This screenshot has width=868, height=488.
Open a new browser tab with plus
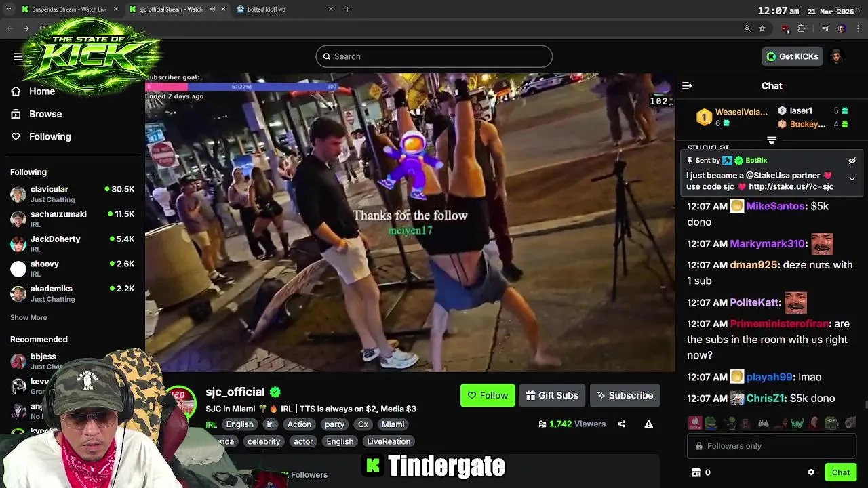[347, 9]
